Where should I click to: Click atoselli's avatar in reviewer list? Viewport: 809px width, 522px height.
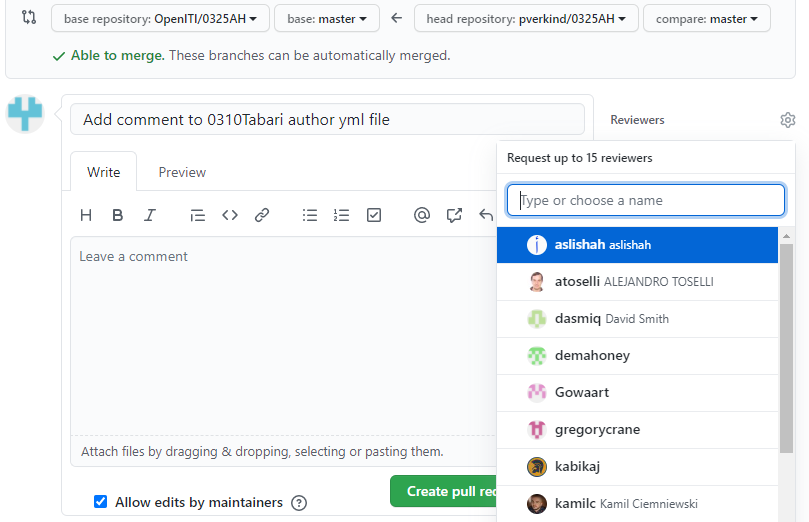point(537,282)
